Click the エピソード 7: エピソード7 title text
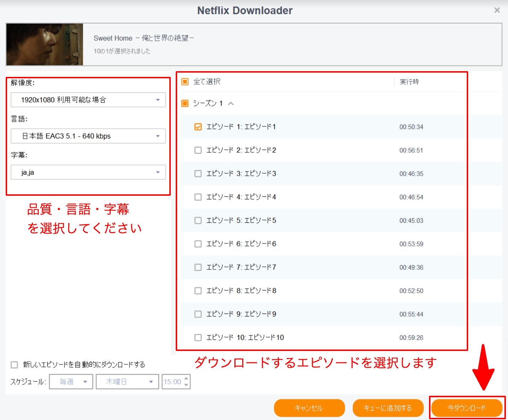 241,267
